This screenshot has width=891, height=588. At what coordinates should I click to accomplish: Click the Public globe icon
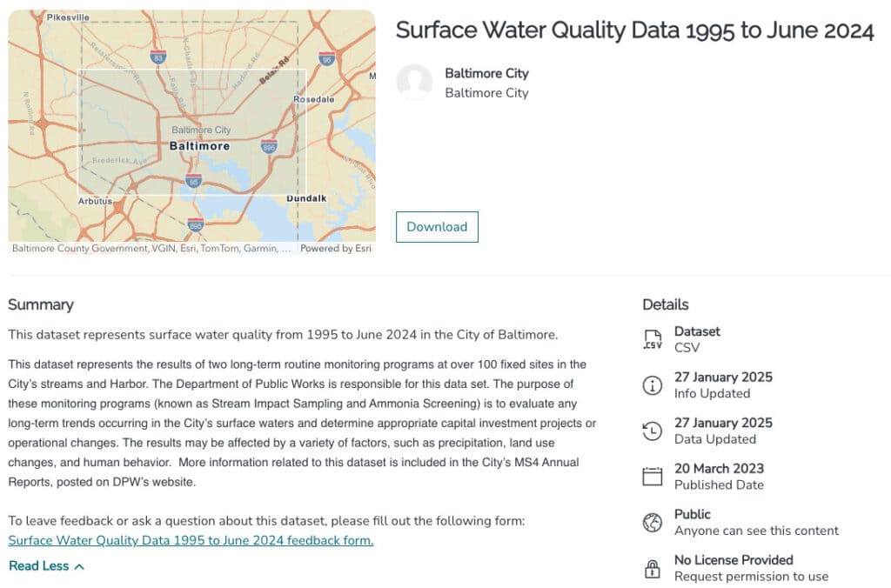pos(652,522)
